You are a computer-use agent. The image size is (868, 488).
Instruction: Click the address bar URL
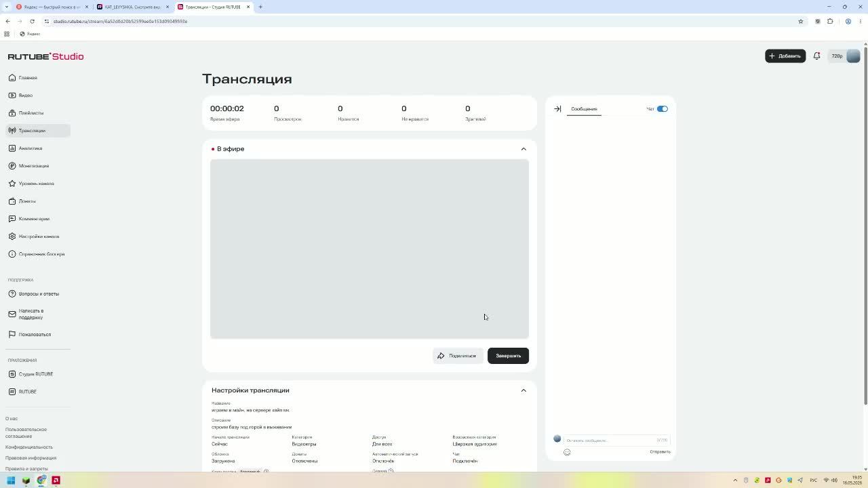pos(119,21)
